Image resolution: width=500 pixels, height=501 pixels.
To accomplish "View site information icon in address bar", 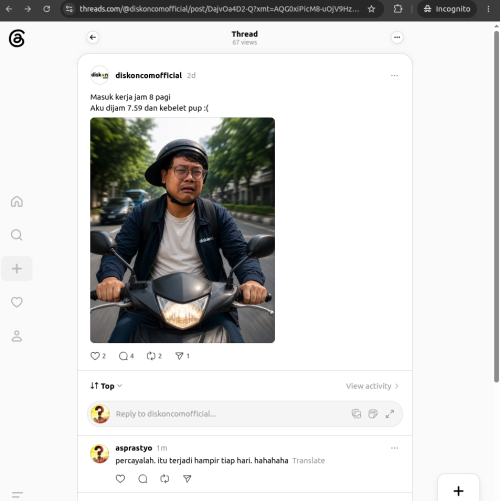I will pos(69,9).
